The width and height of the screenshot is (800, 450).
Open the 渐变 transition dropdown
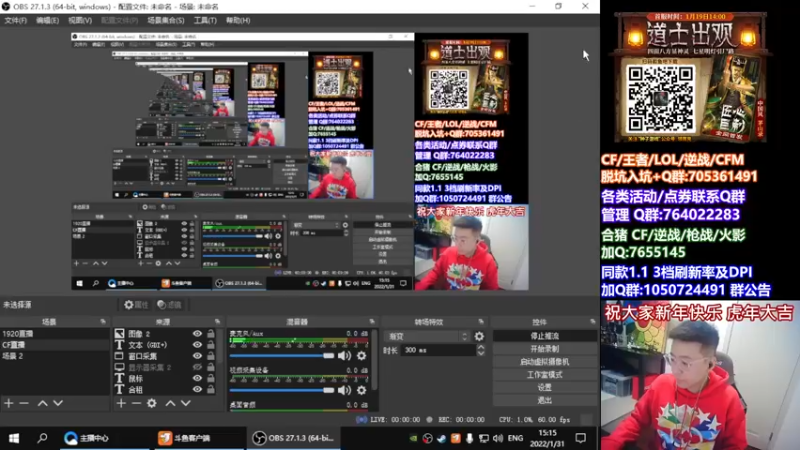[x=427, y=336]
